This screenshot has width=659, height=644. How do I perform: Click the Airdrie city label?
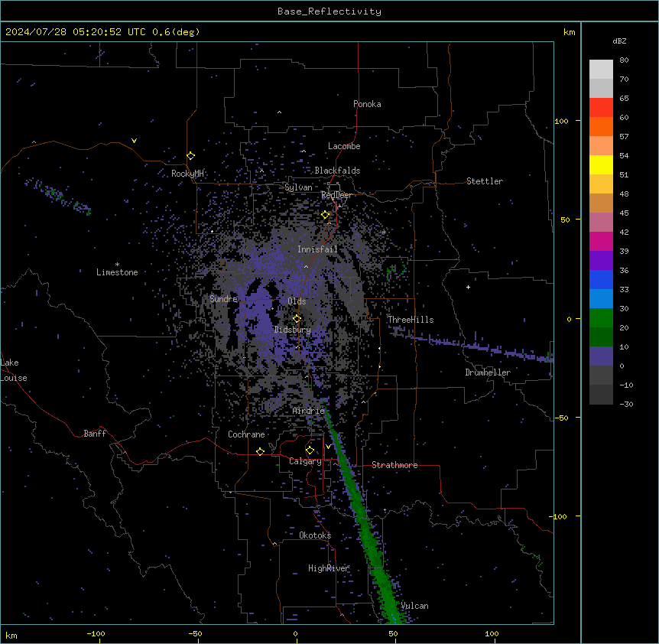point(308,411)
